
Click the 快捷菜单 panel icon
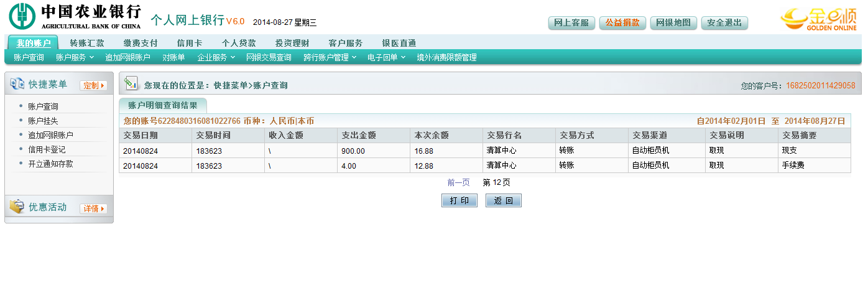tap(17, 84)
